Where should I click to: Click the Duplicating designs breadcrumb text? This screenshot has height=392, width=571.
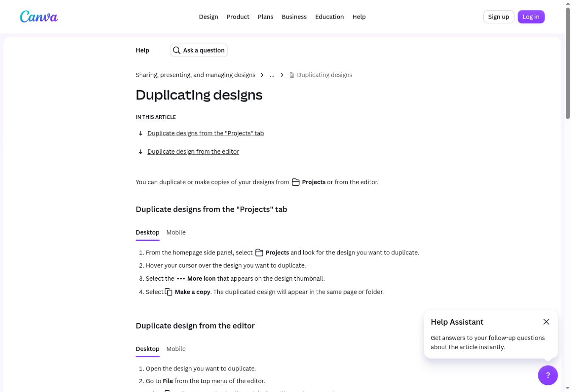324,75
